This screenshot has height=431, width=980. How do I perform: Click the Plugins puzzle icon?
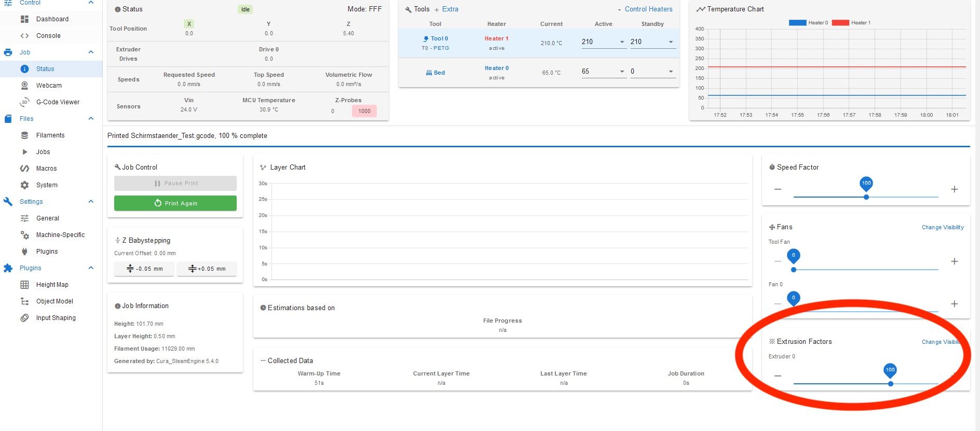pyautogui.click(x=8, y=268)
